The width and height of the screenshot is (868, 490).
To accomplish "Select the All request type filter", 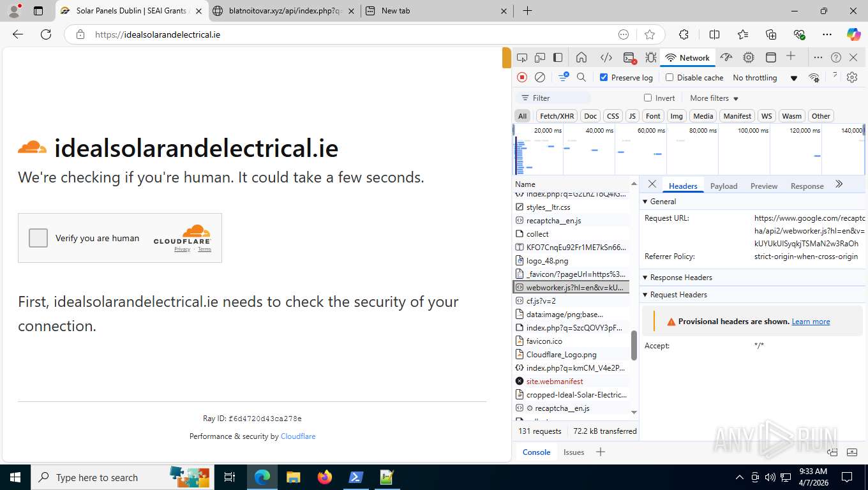I will pos(523,116).
